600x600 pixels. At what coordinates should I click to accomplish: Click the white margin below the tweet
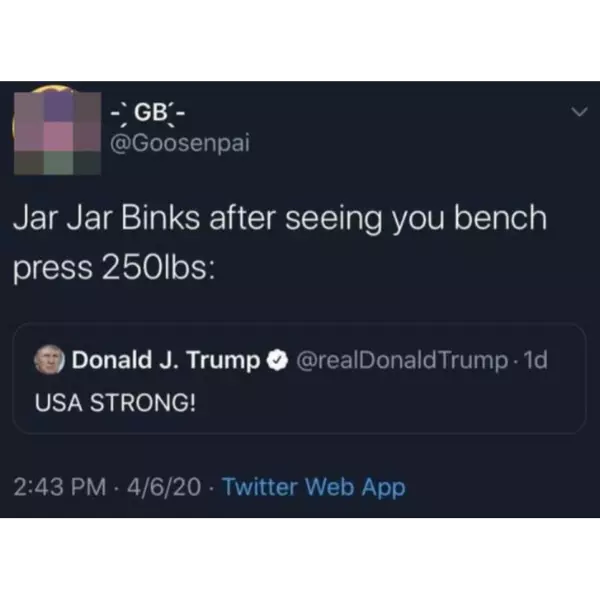pos(300,559)
